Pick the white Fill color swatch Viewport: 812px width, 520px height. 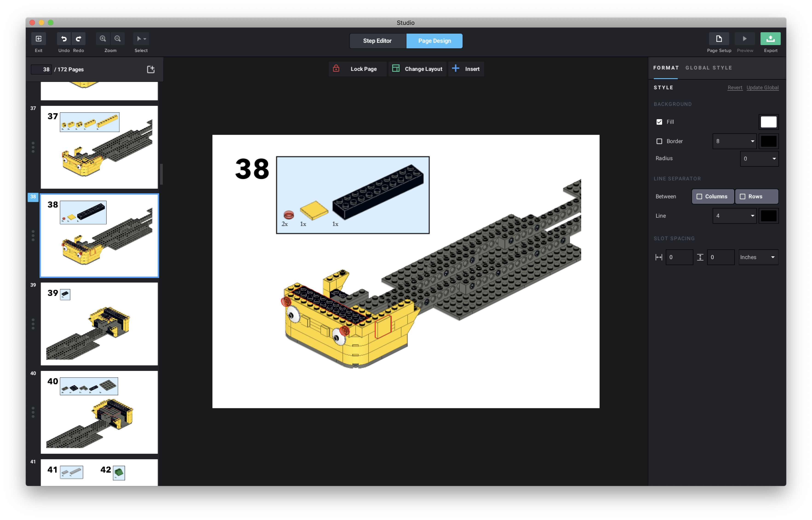point(769,122)
